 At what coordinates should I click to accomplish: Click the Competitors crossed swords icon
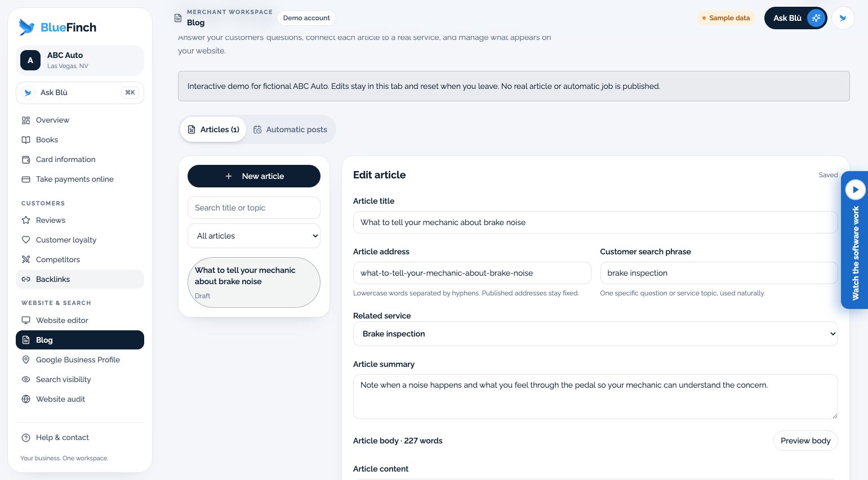pos(26,259)
